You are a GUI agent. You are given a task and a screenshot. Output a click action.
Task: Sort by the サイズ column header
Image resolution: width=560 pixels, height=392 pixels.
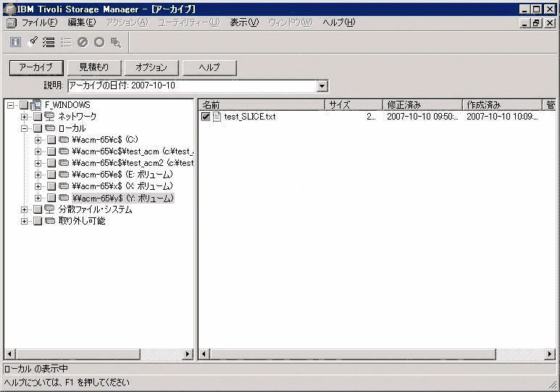pyautogui.click(x=354, y=104)
